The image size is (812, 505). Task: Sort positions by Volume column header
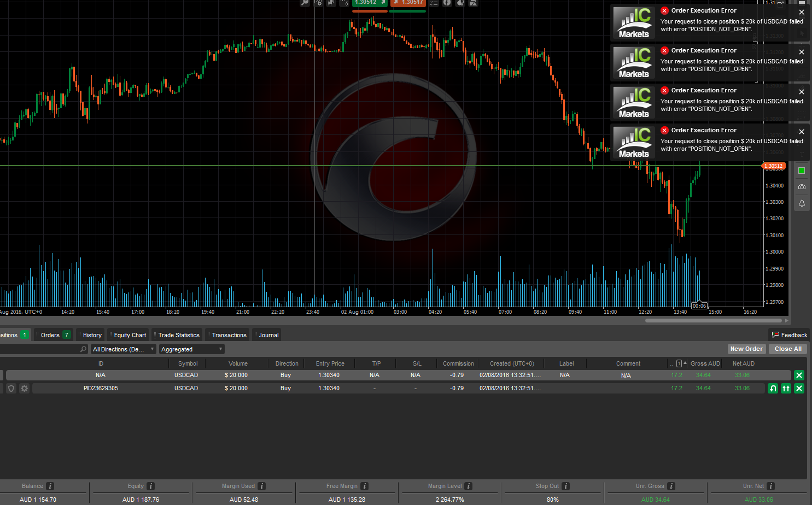pyautogui.click(x=238, y=363)
